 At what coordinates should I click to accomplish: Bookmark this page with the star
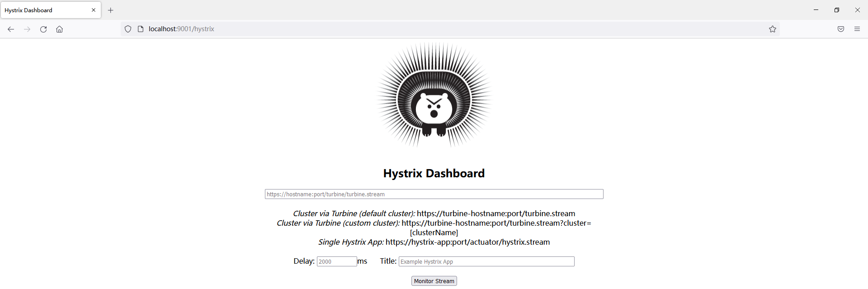(x=773, y=29)
